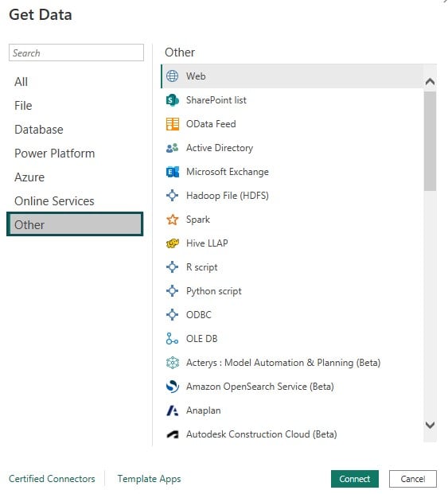
Task: Click the Amazon OpenSearch Service icon
Action: pos(173,387)
